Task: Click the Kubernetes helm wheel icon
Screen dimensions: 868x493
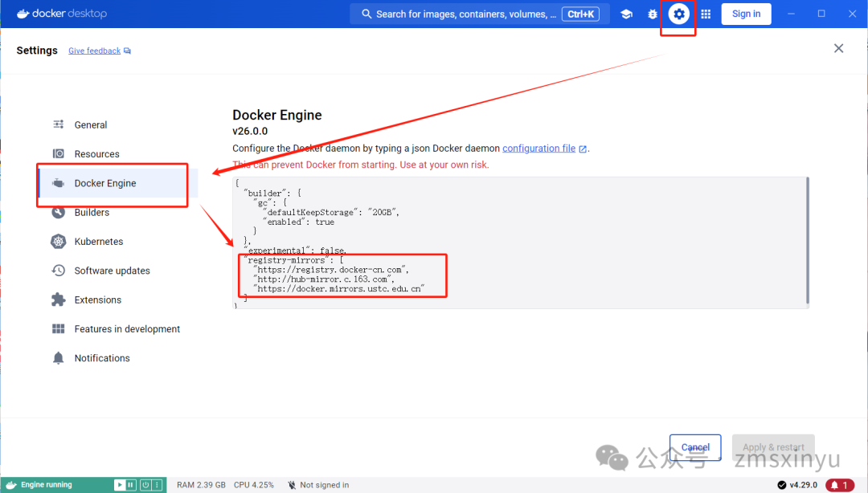Action: point(58,241)
